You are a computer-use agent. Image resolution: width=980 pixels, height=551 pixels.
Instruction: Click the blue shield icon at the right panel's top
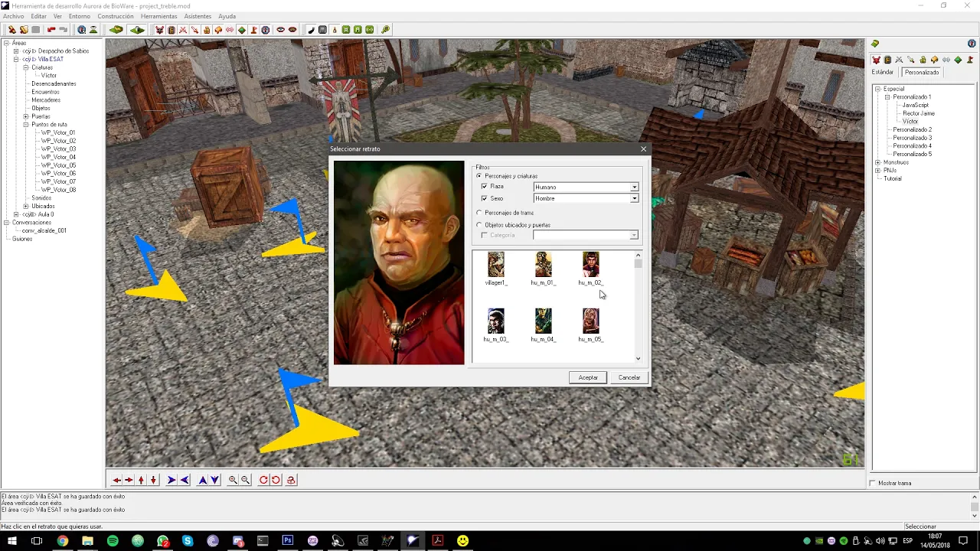coord(972,44)
